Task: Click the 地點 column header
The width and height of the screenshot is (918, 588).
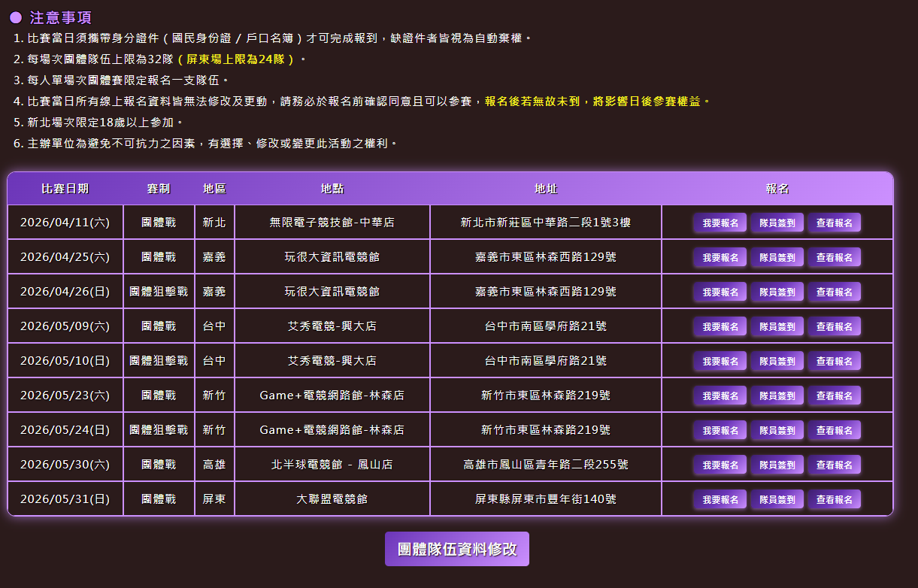Action: [332, 189]
